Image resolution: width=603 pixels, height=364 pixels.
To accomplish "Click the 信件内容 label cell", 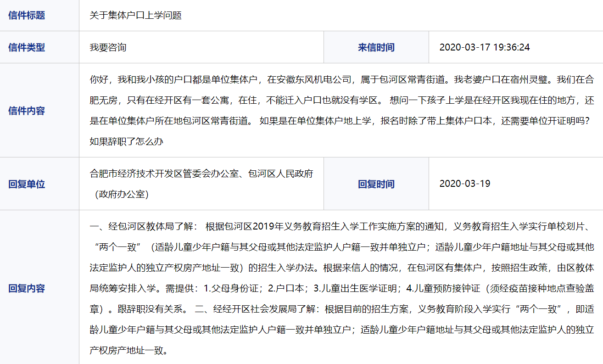I will point(39,111).
